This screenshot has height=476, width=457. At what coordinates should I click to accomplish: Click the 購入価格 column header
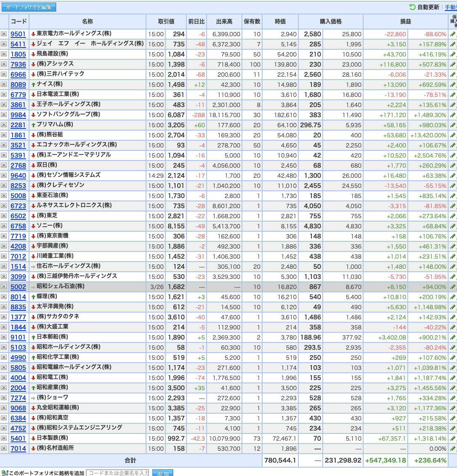pyautogui.click(x=330, y=21)
